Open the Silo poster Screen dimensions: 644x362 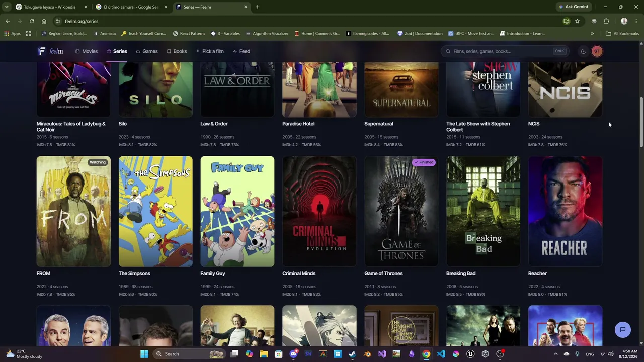point(155,89)
